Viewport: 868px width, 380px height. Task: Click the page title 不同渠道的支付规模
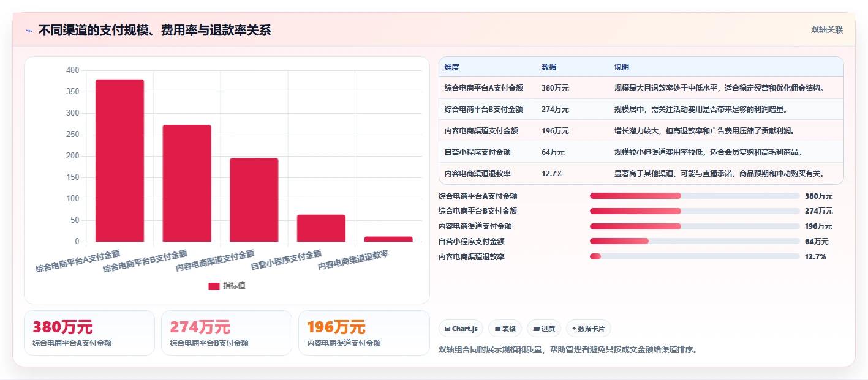pyautogui.click(x=154, y=31)
